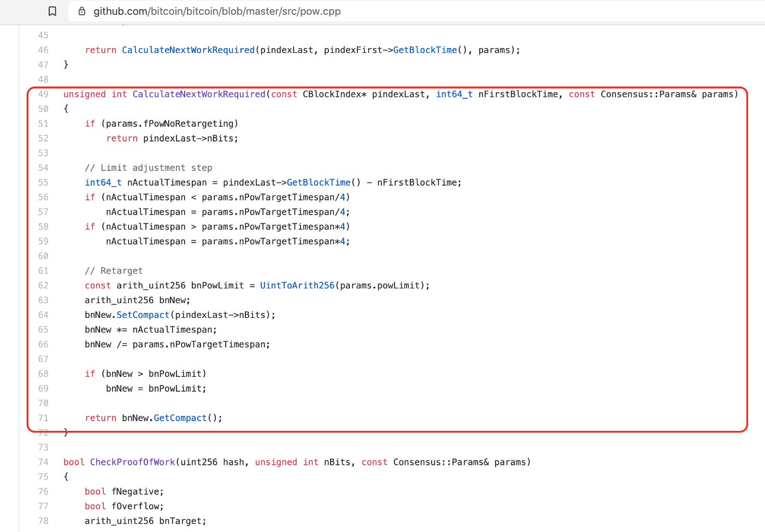Click the lock icon in the address bar
This screenshot has width=765, height=532.
82,11
